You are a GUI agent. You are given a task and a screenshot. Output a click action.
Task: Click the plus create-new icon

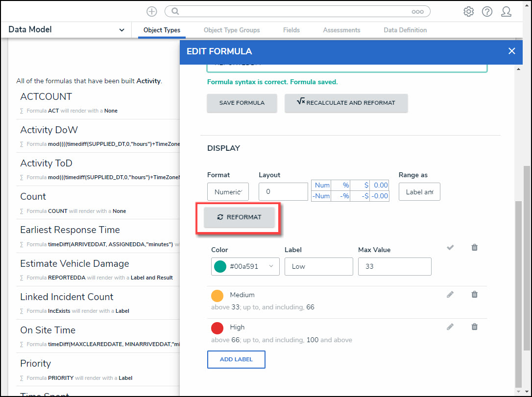[152, 12]
